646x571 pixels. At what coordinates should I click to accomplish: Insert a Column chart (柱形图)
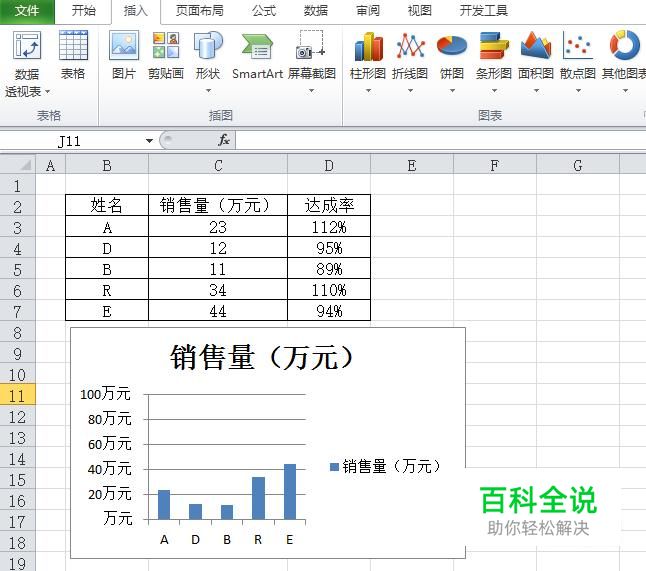tap(368, 46)
